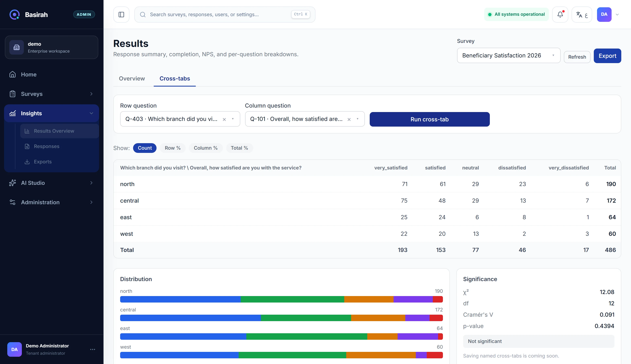The height and width of the screenshot is (364, 631).
Task: Open Results Overview in sidebar
Action: (x=59, y=131)
